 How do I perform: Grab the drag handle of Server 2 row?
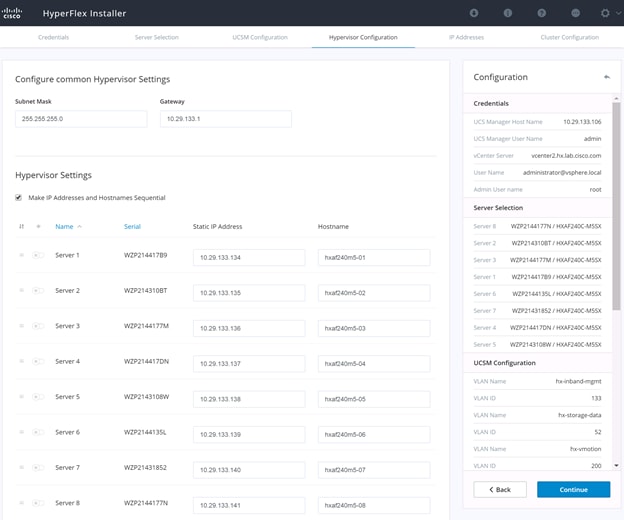coord(21,290)
